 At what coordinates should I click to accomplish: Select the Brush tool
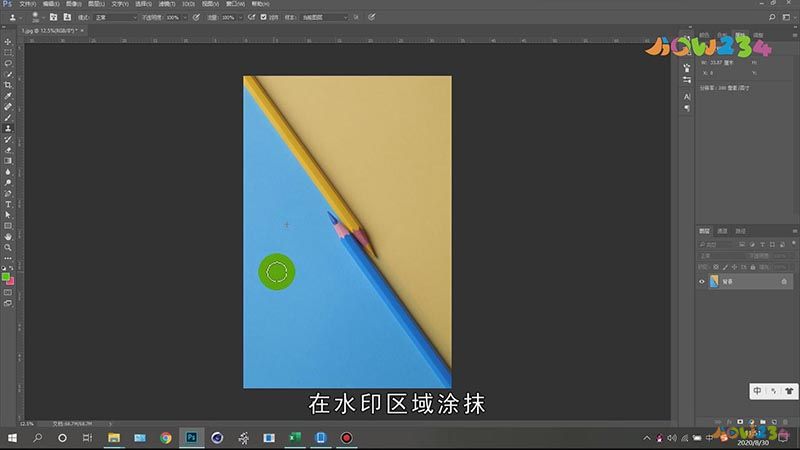tap(8, 117)
